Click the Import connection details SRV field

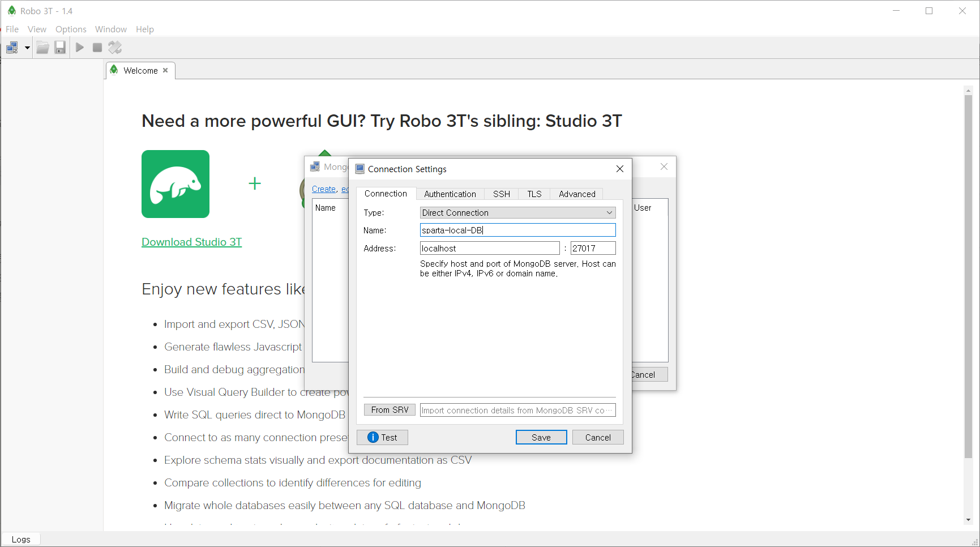[517, 410]
